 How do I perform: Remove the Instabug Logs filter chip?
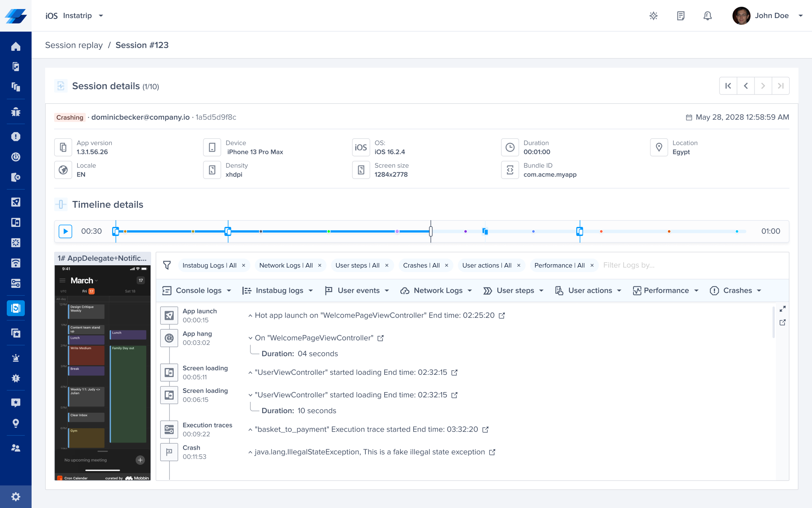(244, 265)
